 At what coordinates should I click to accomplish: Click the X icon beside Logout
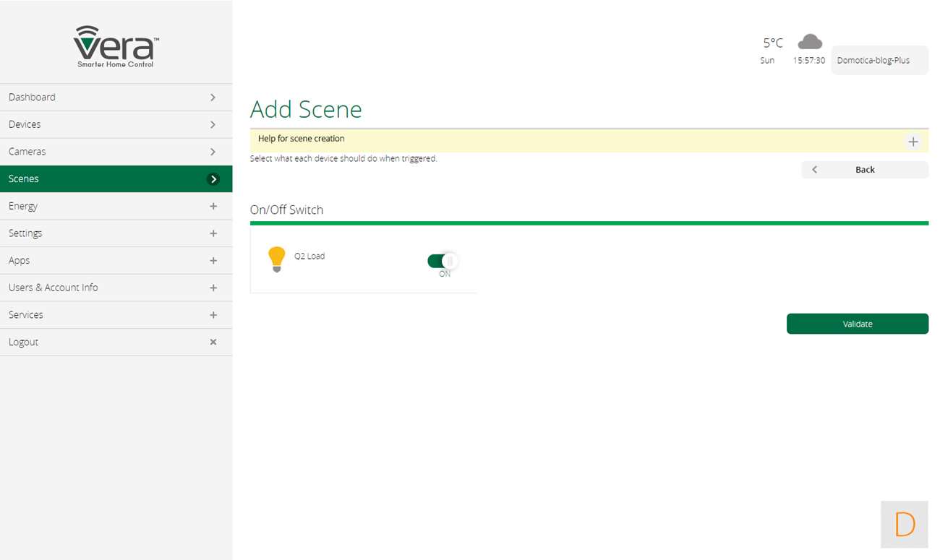[x=213, y=342]
